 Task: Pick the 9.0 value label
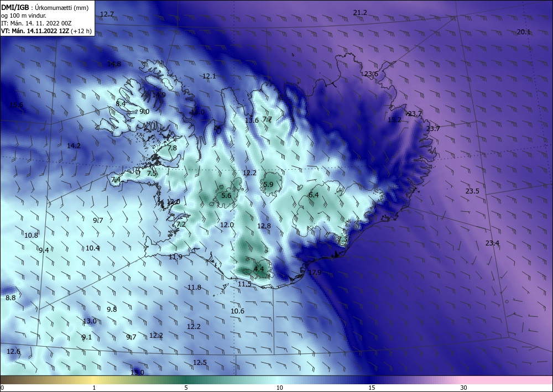(144, 112)
